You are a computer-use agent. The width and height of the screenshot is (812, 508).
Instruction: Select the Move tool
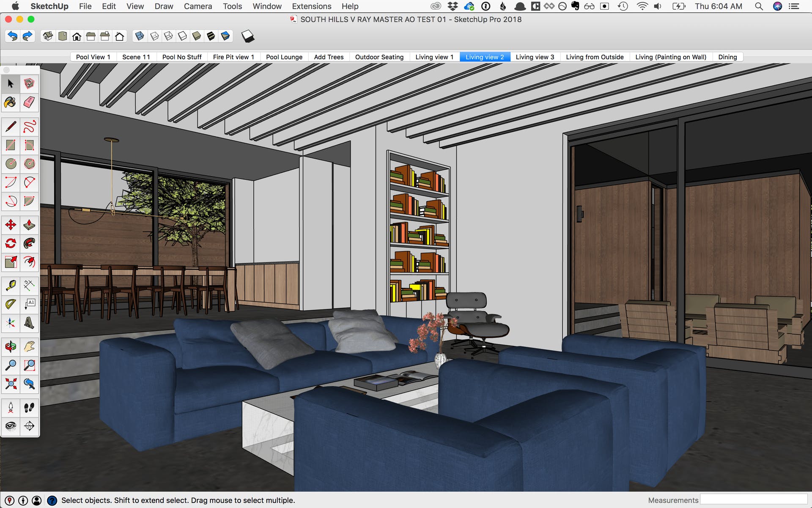pyautogui.click(x=11, y=225)
